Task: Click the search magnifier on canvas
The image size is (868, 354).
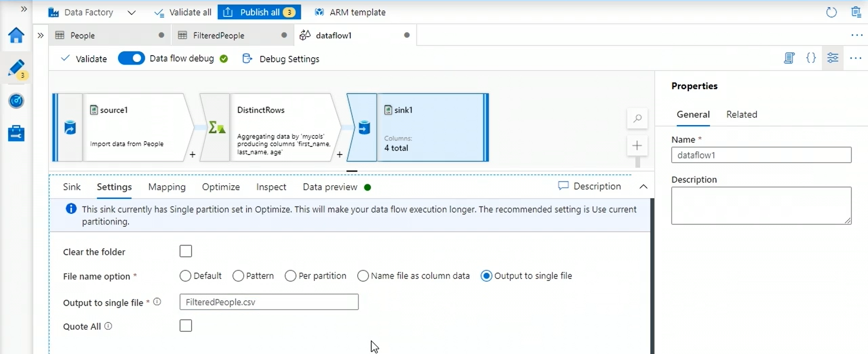Action: pos(637,119)
